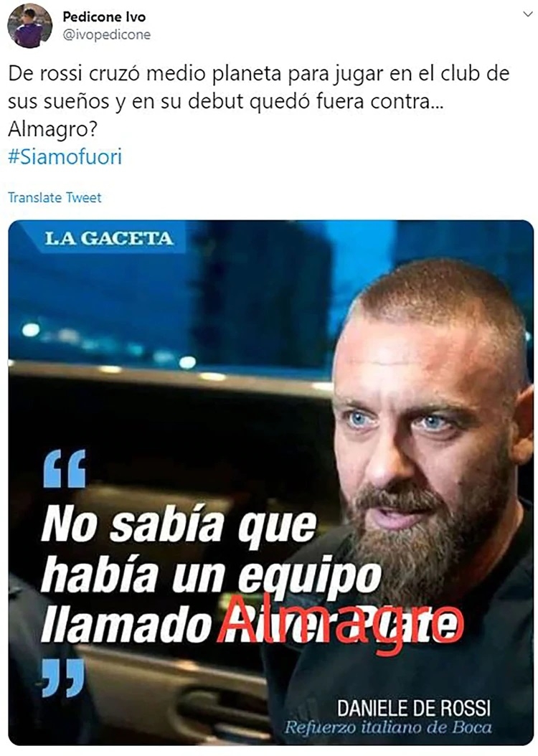Click the quote line No sabía que
The image size is (538, 756).
coord(179,524)
